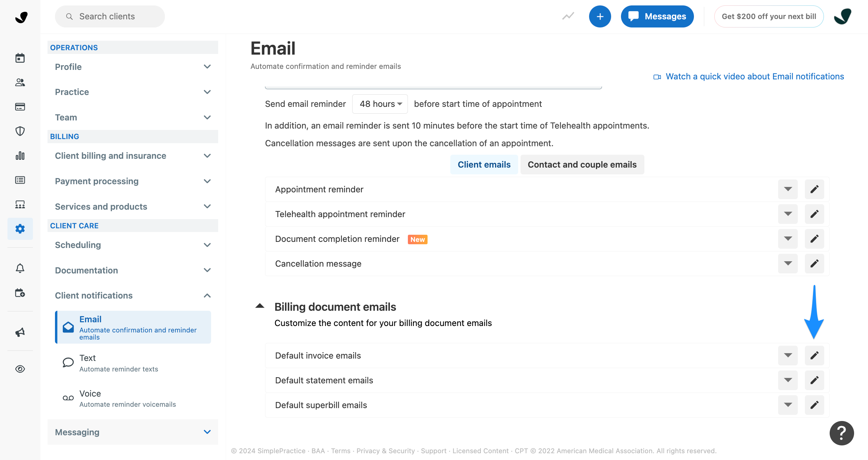Viewport: 868px width, 460px height.
Task: Click Get $200 off your next bill
Action: [769, 16]
